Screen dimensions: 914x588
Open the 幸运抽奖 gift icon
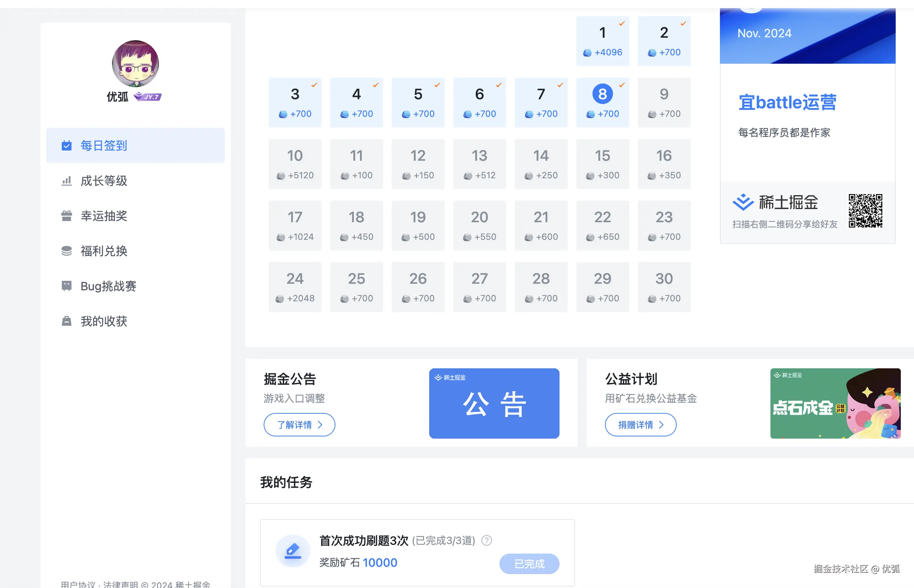coord(67,216)
